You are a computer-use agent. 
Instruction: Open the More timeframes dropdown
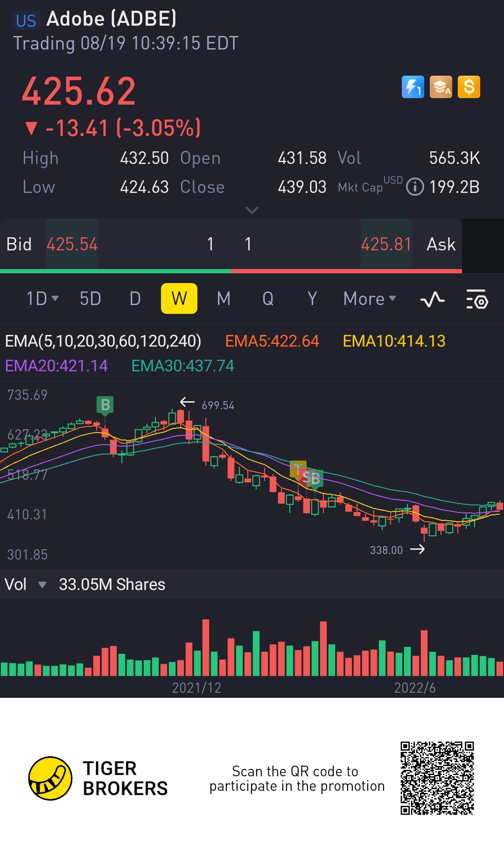(370, 298)
